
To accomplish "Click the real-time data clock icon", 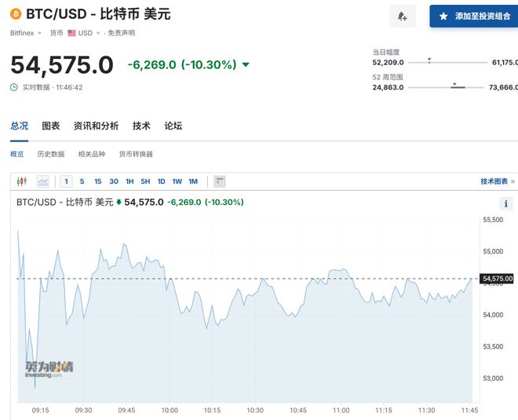I will click(14, 87).
